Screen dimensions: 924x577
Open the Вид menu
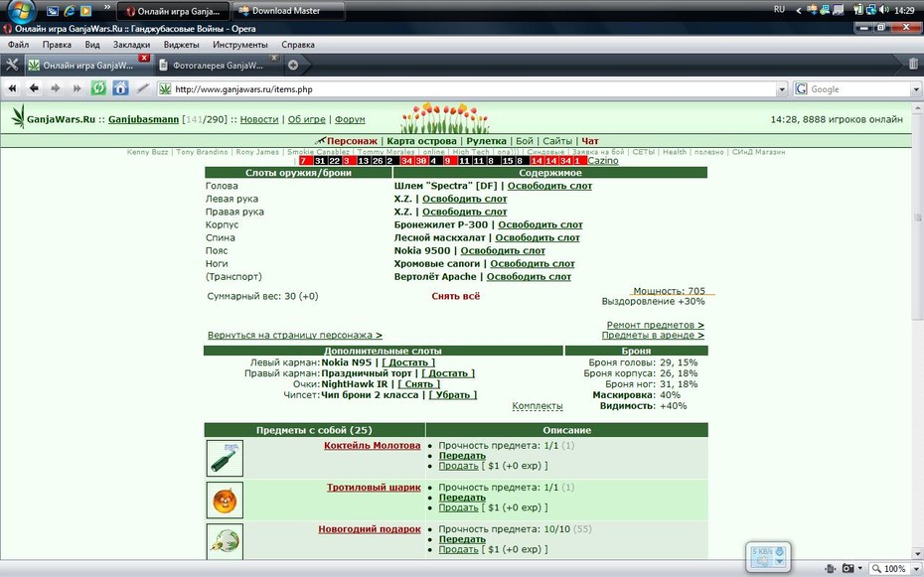(92, 44)
